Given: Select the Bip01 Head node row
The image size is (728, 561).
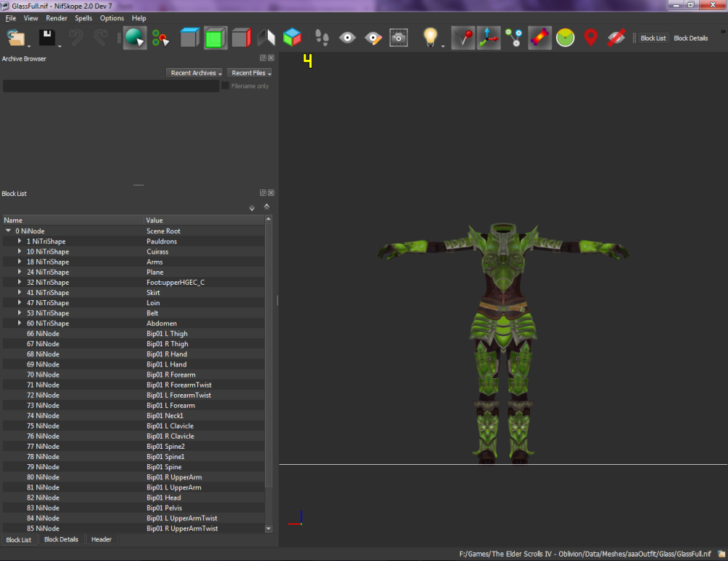Looking at the screenshot, I should [134, 498].
